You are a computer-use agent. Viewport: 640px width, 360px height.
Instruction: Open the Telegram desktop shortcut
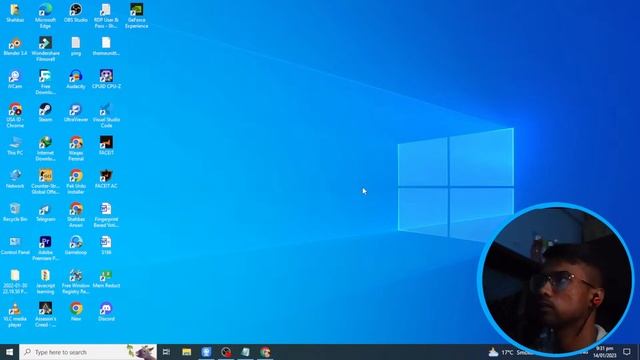tap(45, 212)
